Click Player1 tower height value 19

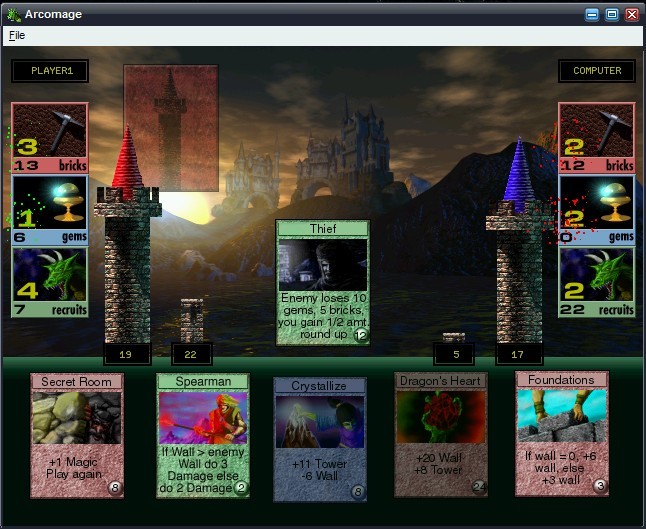point(127,354)
